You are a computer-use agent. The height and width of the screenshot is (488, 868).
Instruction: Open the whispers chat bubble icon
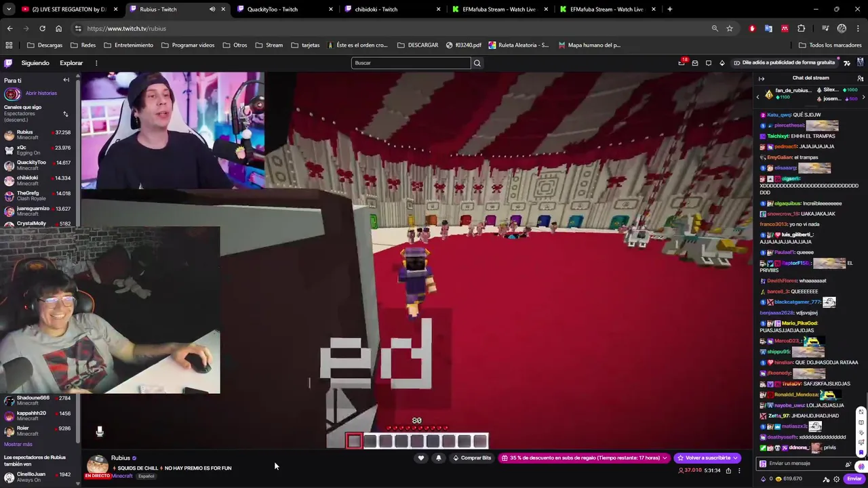click(x=708, y=63)
